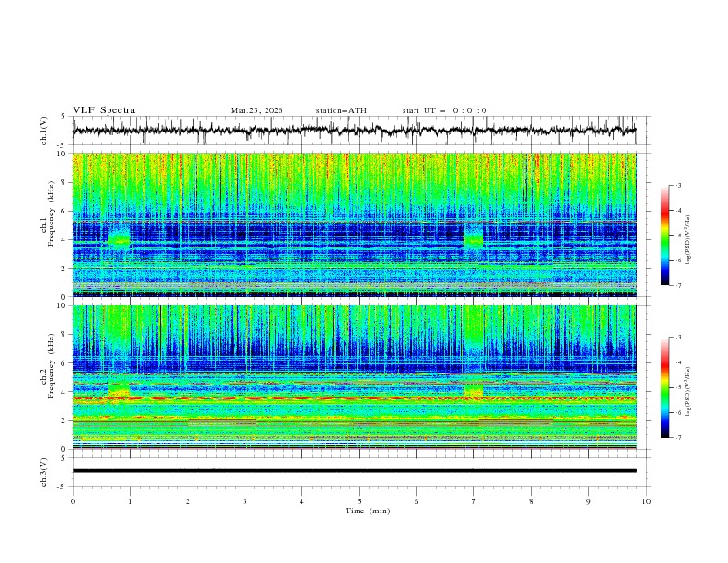
Task: Click the ch.1 spectrogram panel
Action: pyautogui.click(x=354, y=224)
